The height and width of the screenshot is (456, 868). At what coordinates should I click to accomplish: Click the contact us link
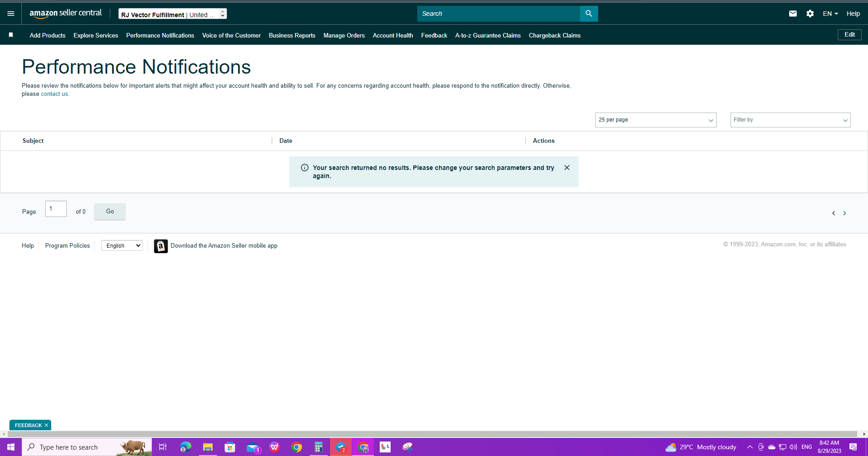coord(54,94)
